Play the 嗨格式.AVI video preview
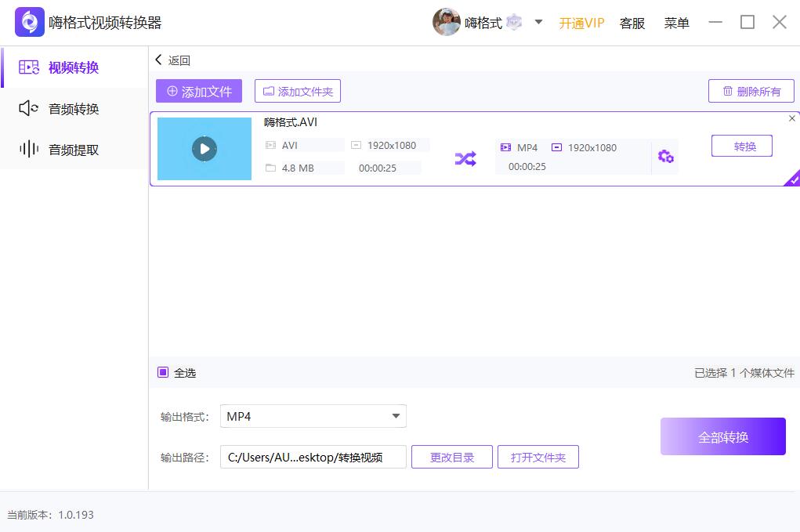 204,147
